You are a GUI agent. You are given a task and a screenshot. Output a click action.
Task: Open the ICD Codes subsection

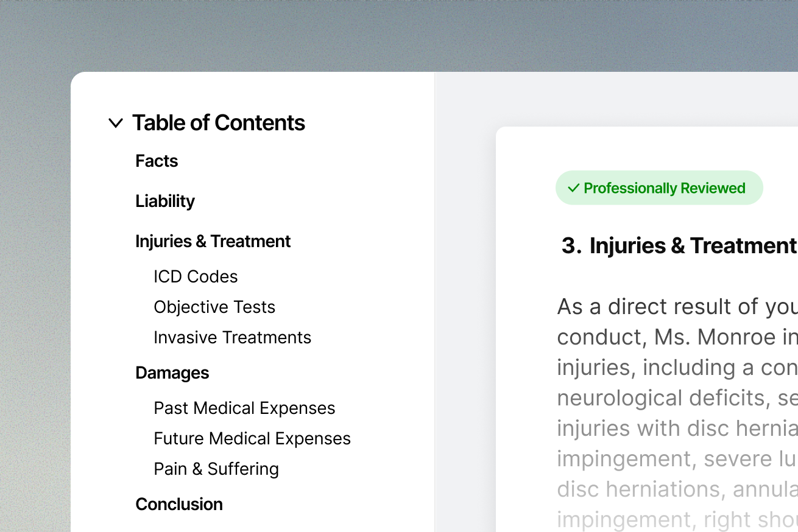click(x=196, y=277)
